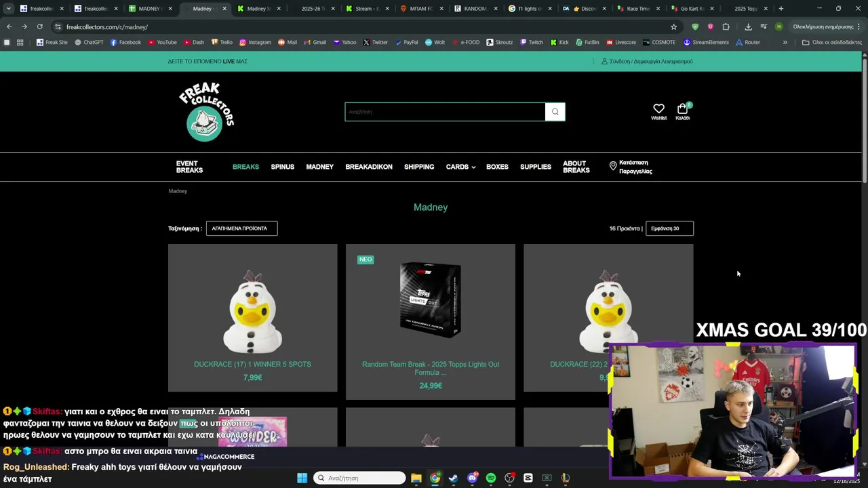Open Random Team Break Topps Lights Out product
This screenshot has height=488, width=868.
click(x=431, y=368)
